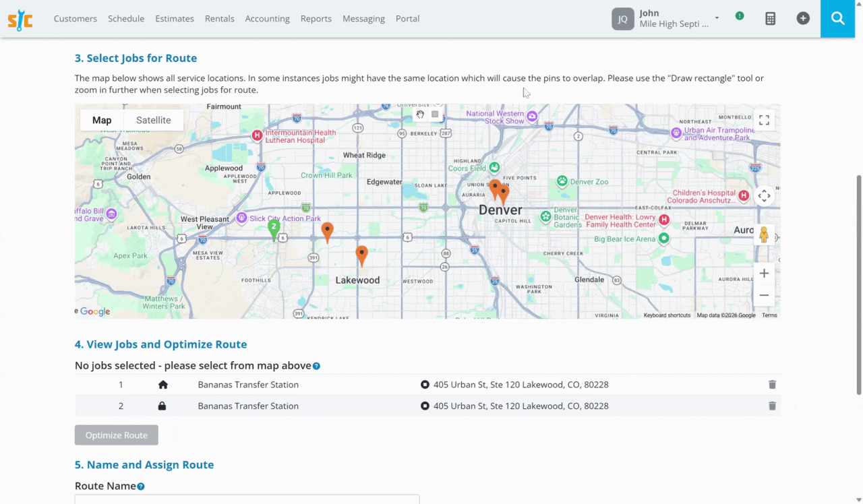Click location marker icon in row 2 address
863x504 pixels.
[425, 406]
